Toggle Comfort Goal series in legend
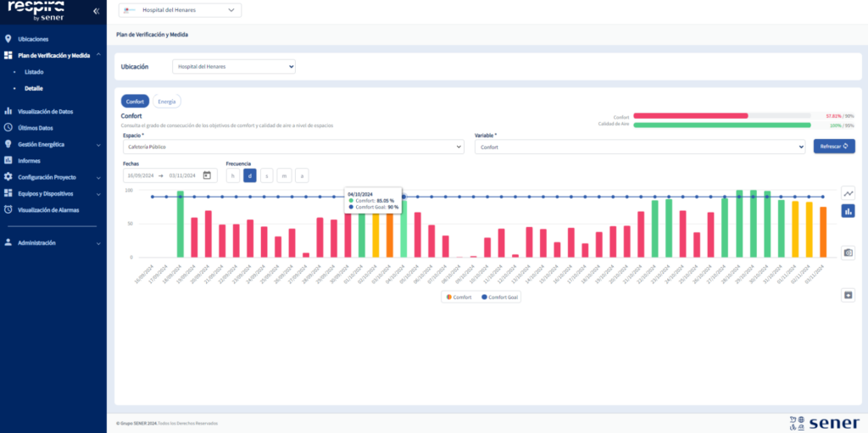 [500, 297]
